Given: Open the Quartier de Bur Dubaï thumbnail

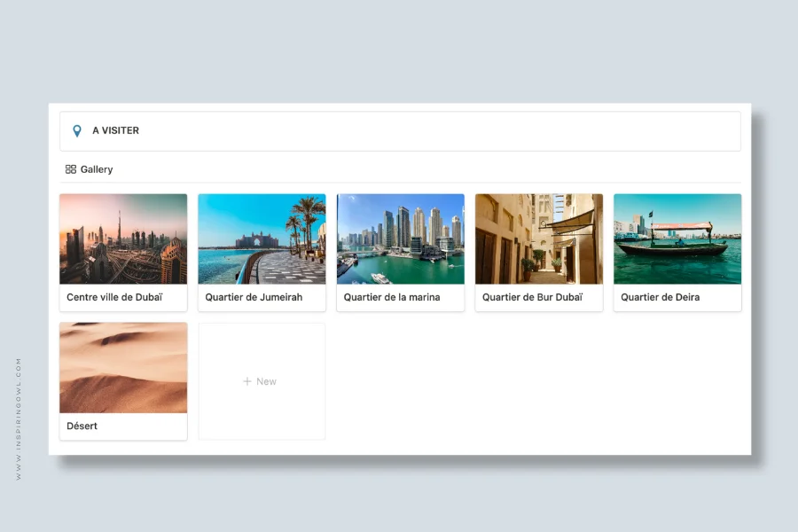Looking at the screenshot, I should 539,239.
